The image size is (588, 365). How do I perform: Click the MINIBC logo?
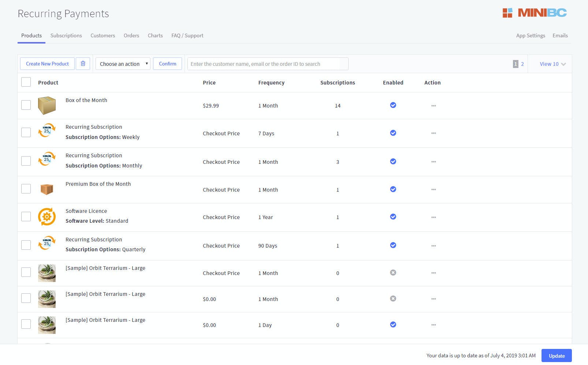535,13
